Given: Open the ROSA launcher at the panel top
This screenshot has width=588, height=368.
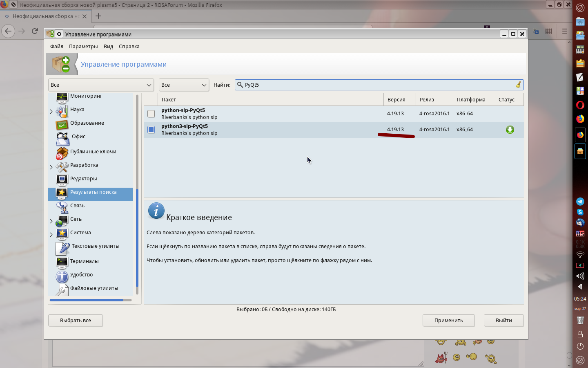Looking at the screenshot, I should click(x=580, y=7).
